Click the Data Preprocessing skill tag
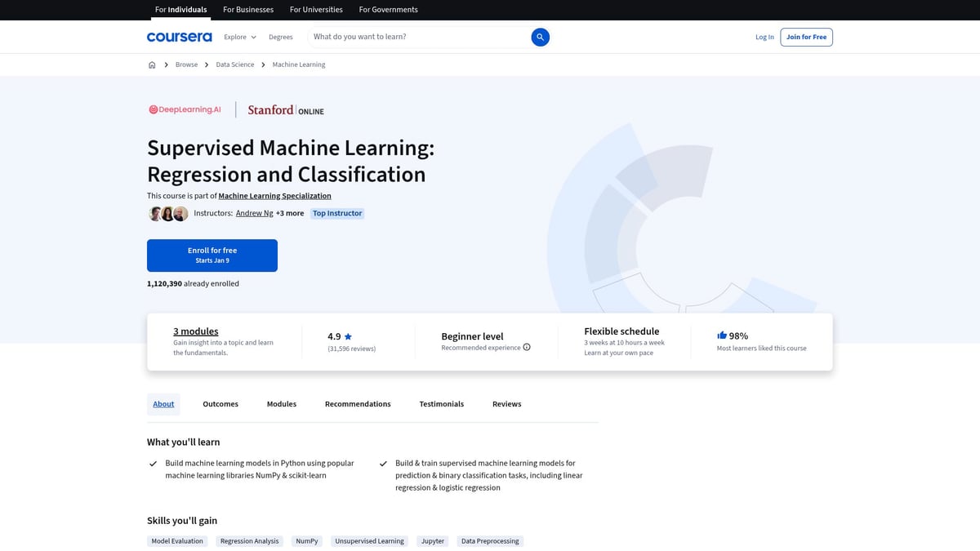The height and width of the screenshot is (551, 980). coord(490,541)
